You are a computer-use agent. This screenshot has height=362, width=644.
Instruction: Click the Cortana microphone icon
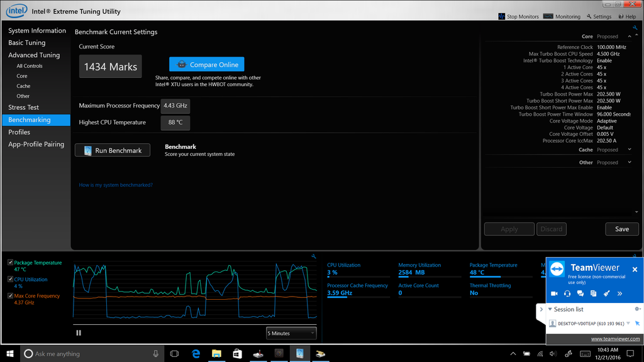[x=156, y=353]
